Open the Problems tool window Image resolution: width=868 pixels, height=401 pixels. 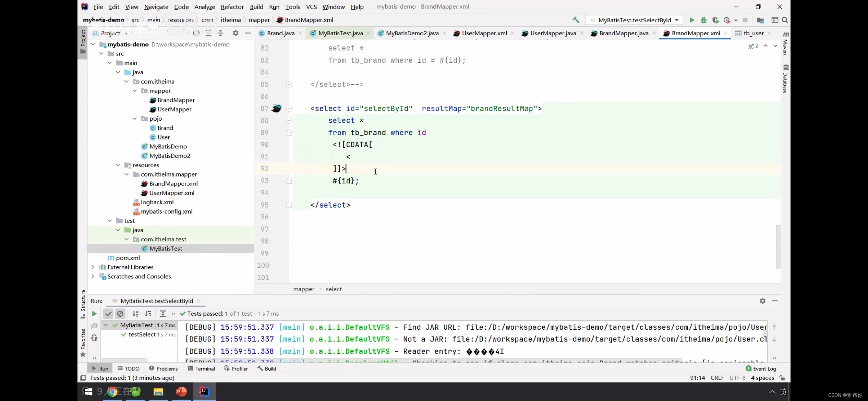pyautogui.click(x=163, y=368)
